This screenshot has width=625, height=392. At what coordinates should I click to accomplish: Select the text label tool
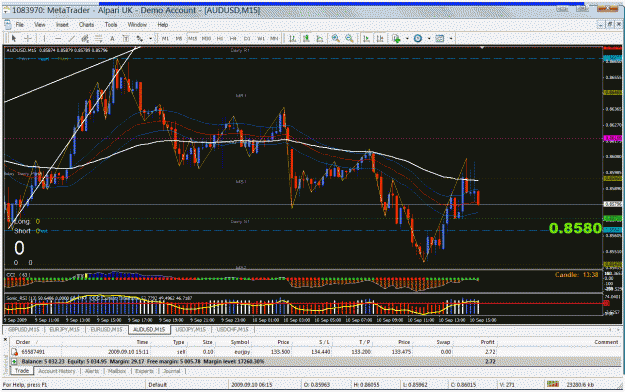click(126, 38)
